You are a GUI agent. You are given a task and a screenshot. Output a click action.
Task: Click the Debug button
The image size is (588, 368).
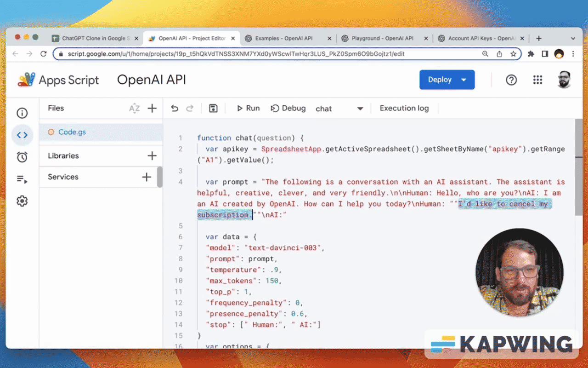pos(288,109)
